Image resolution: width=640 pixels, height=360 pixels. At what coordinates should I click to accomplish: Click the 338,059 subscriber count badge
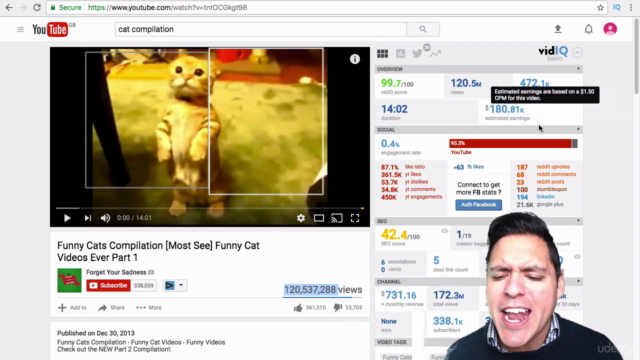pos(144,285)
